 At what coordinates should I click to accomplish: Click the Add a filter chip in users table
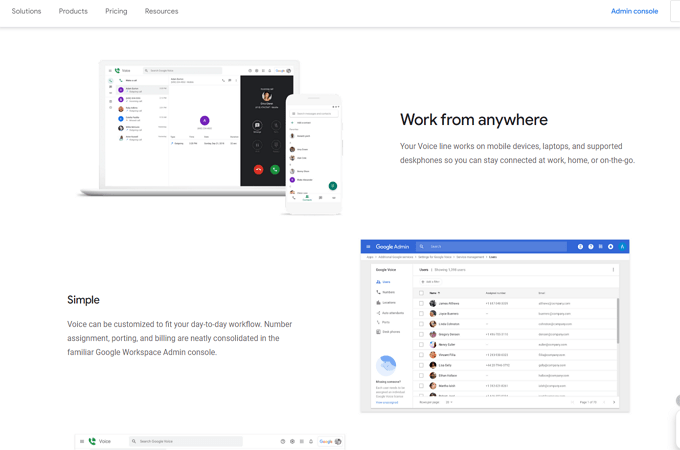coord(431,282)
